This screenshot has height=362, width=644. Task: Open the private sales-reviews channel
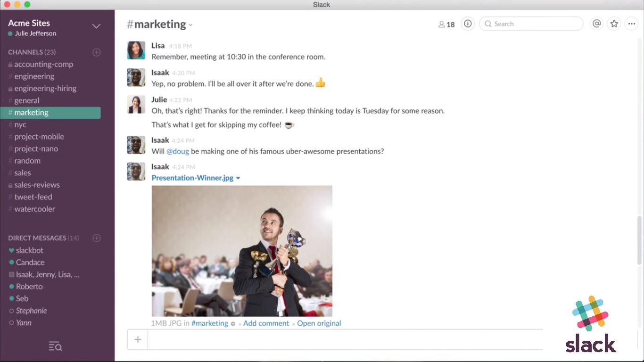click(x=37, y=185)
